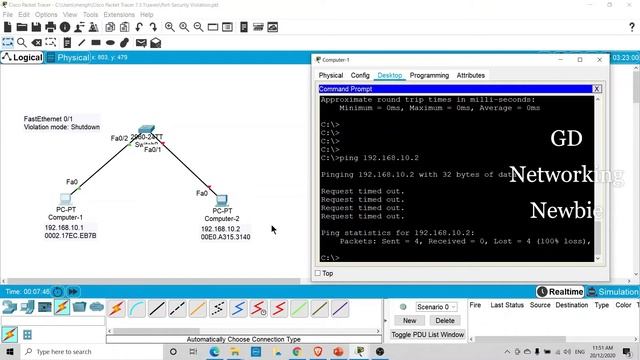Click the 2960 switch device

point(147,129)
